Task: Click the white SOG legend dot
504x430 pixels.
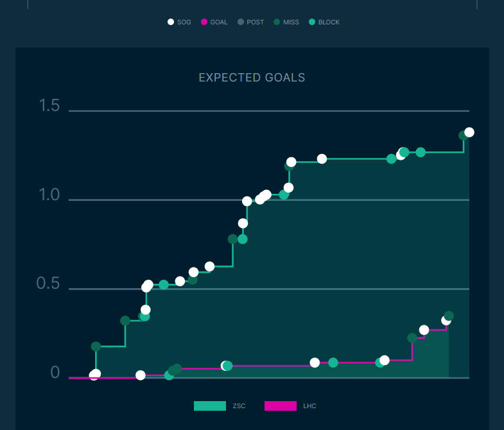Action: coord(171,22)
